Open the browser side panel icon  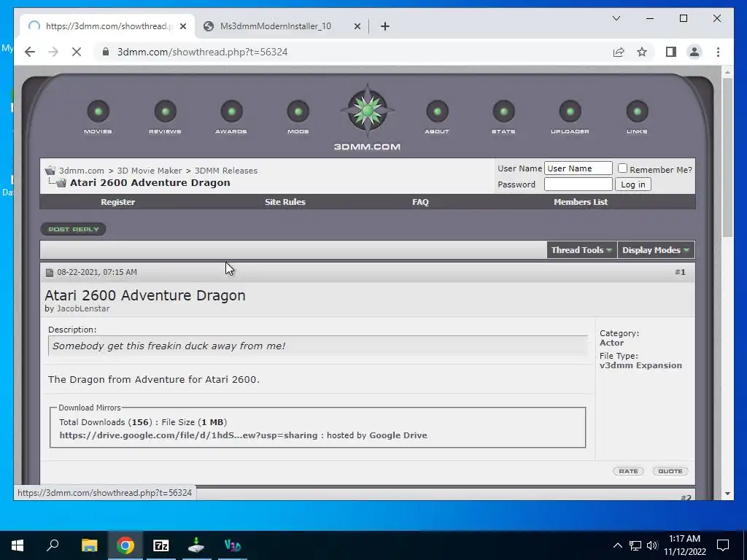coord(671,52)
